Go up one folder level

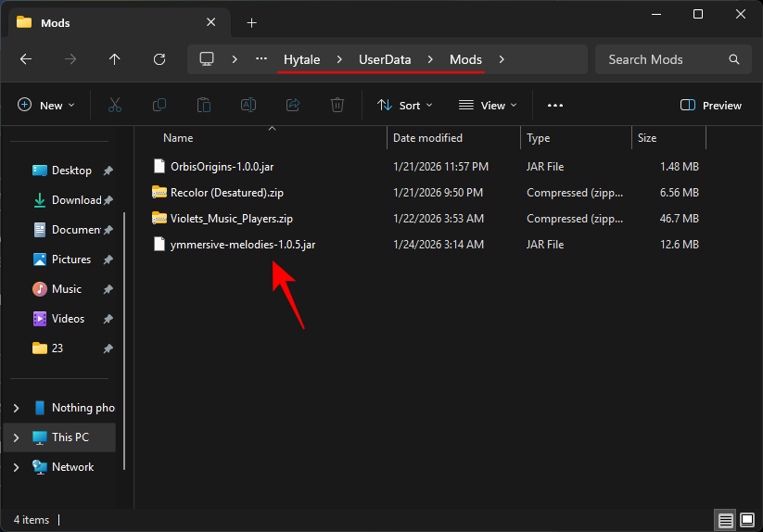(114, 59)
